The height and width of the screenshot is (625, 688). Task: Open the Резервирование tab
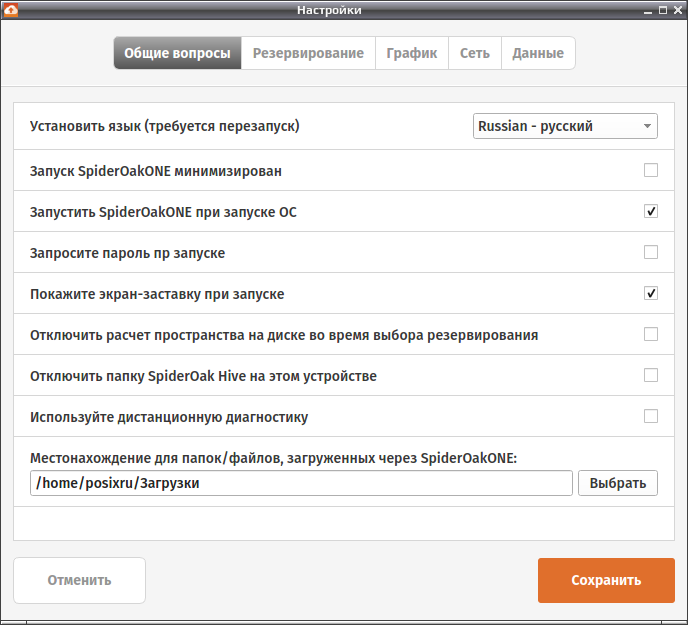308,53
